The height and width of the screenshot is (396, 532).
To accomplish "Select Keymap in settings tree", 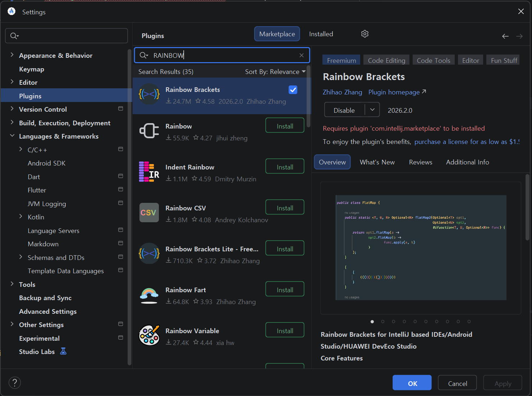I will (x=32, y=69).
